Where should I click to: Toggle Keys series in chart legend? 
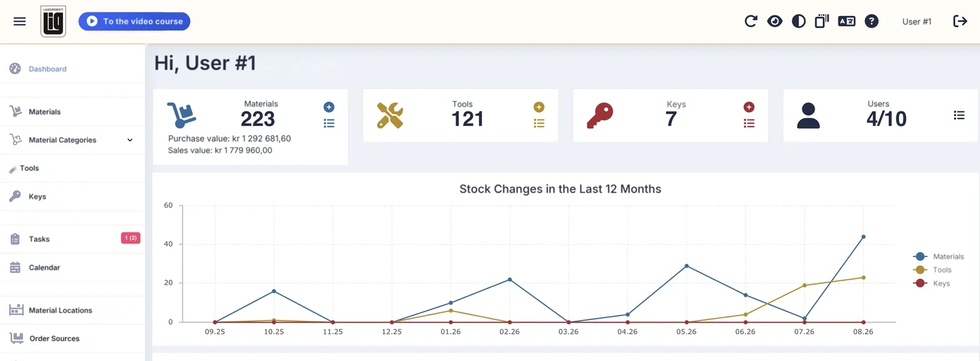[932, 283]
